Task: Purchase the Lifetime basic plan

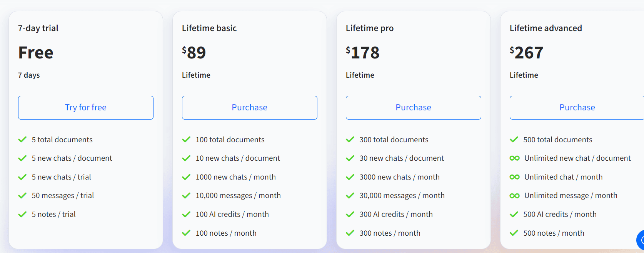Action: pos(250,108)
